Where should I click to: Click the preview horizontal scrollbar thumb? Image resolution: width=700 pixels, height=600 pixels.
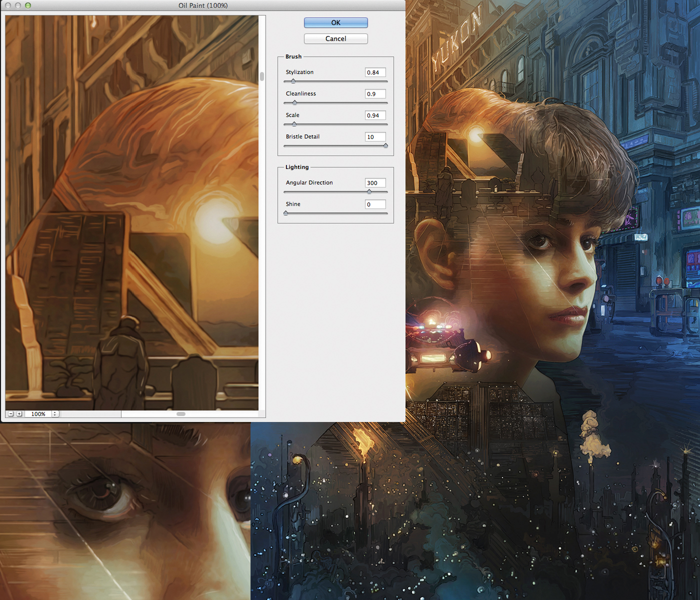tap(181, 414)
